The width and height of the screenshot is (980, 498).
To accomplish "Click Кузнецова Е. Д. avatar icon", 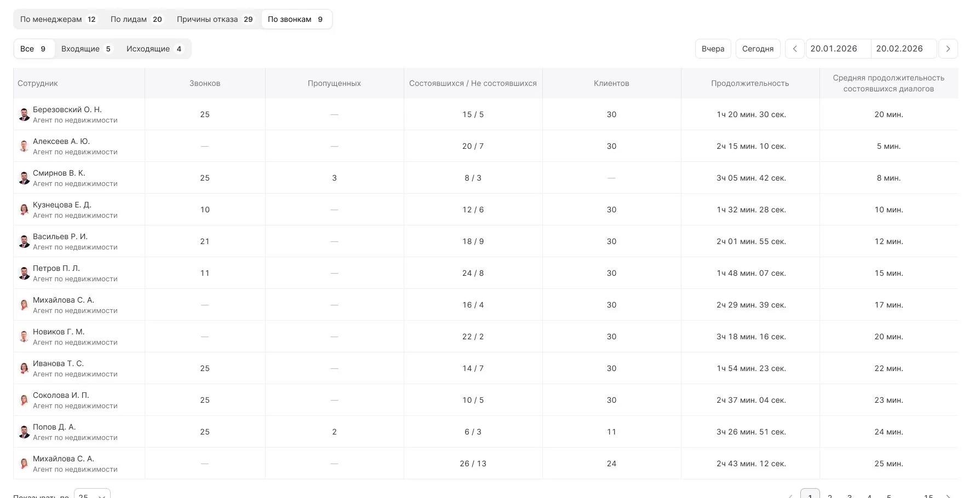I will tap(24, 210).
